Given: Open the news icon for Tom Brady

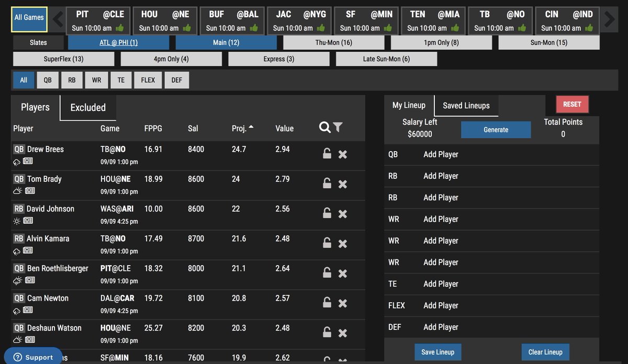Looking at the screenshot, I should [30, 191].
